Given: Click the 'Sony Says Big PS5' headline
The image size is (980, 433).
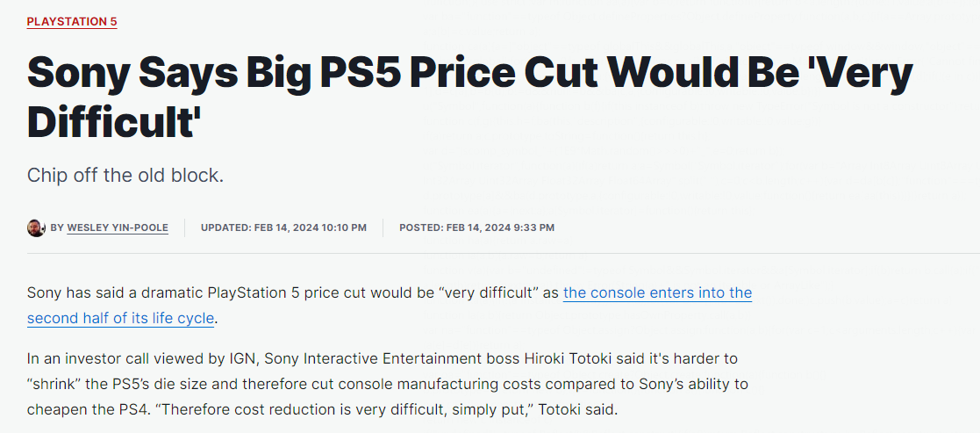Looking at the screenshot, I should [351, 74].
